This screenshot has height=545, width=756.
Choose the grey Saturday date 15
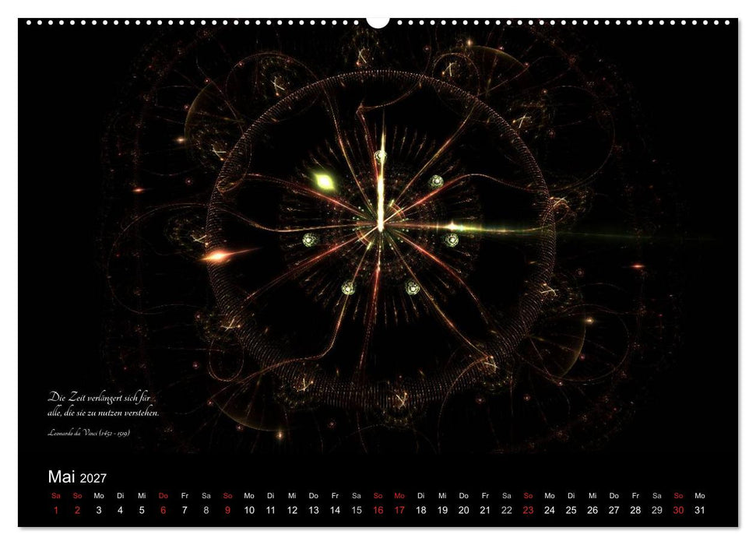[x=357, y=510]
